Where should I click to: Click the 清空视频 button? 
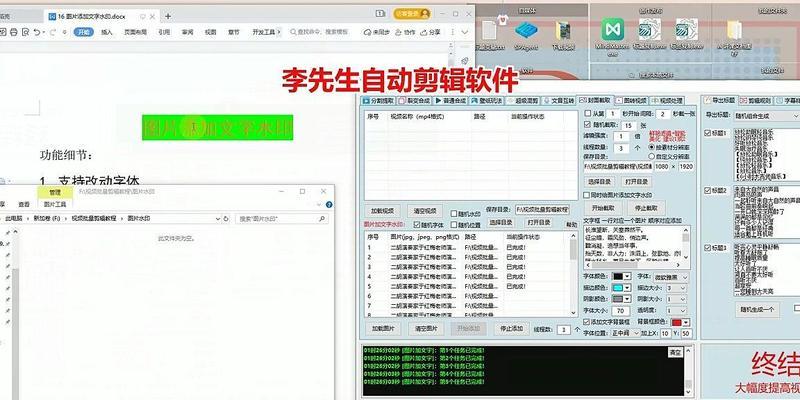point(424,211)
